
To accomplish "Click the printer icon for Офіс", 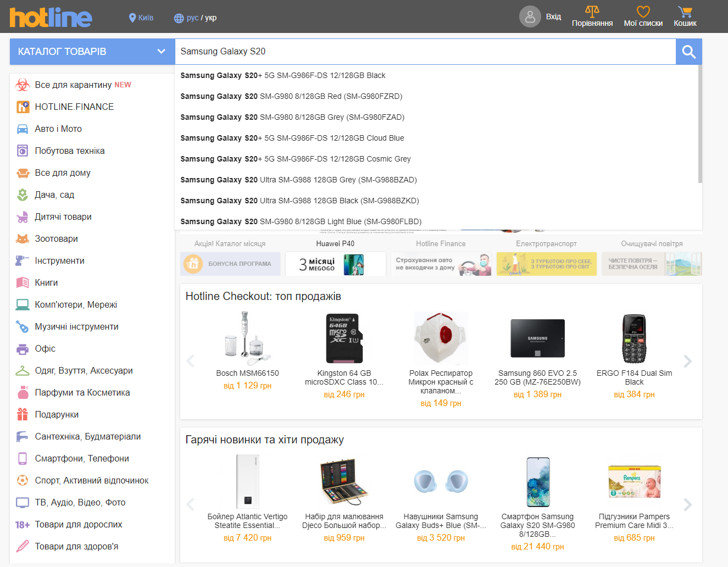I will click(23, 349).
